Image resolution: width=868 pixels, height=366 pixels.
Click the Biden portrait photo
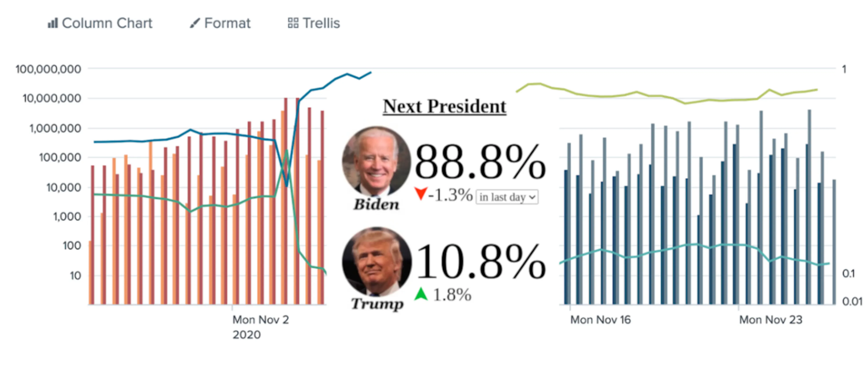(376, 161)
